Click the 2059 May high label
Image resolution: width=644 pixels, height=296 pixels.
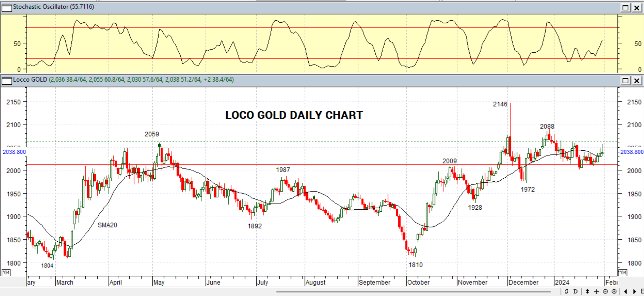coord(152,134)
